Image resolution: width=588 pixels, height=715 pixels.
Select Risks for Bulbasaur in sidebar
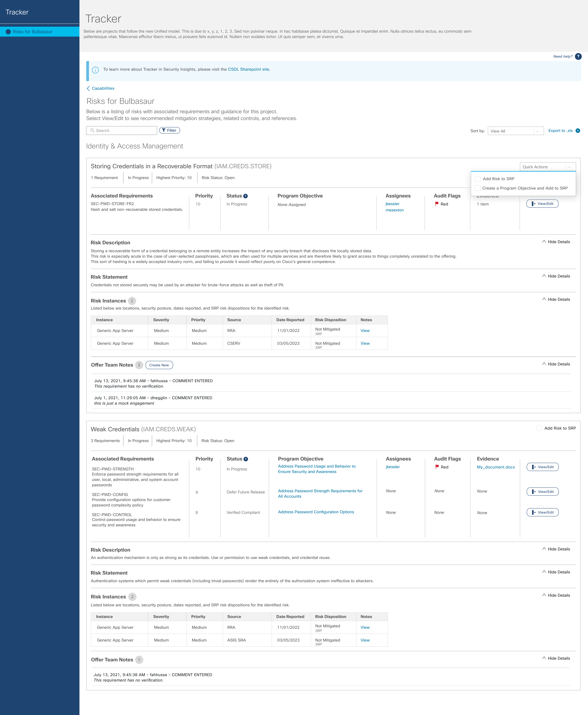[x=40, y=32]
